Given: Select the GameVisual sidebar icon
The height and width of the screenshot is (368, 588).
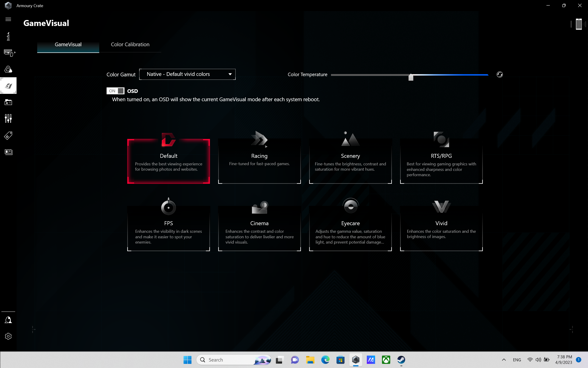Looking at the screenshot, I should click(8, 86).
